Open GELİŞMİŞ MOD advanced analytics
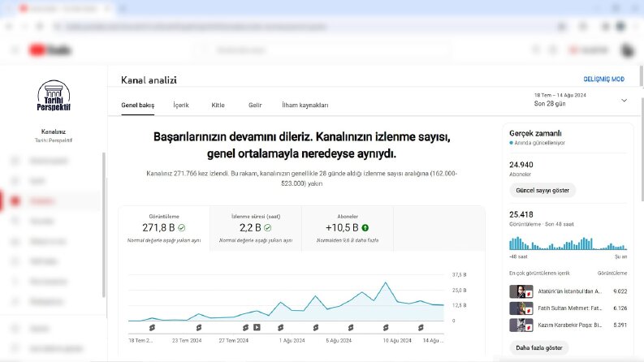This screenshot has width=644, height=362. pyautogui.click(x=603, y=79)
